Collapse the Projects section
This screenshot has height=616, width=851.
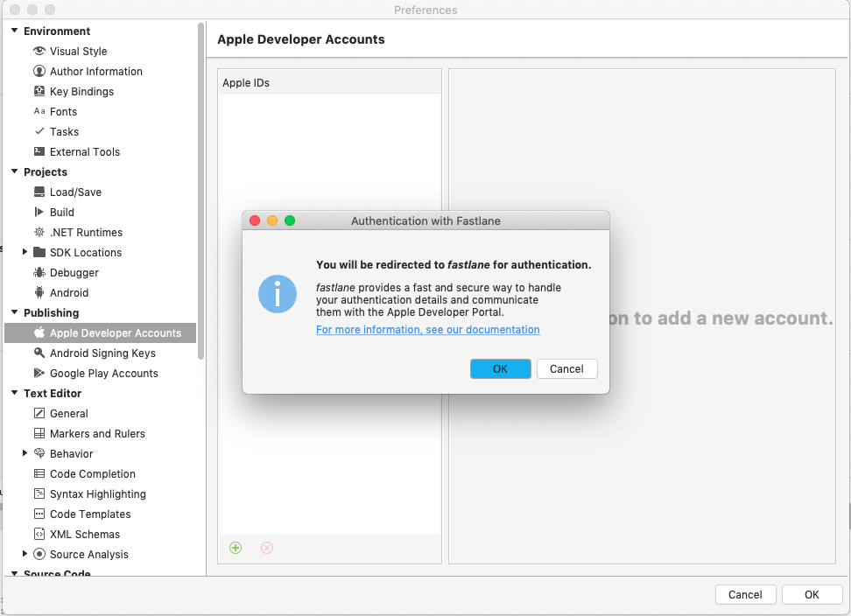pos(15,171)
